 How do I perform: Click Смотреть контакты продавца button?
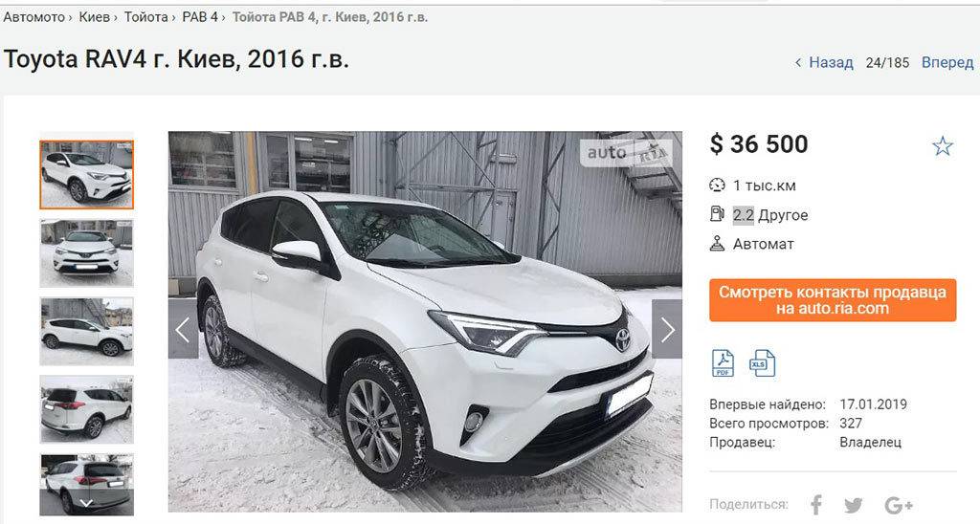833,300
